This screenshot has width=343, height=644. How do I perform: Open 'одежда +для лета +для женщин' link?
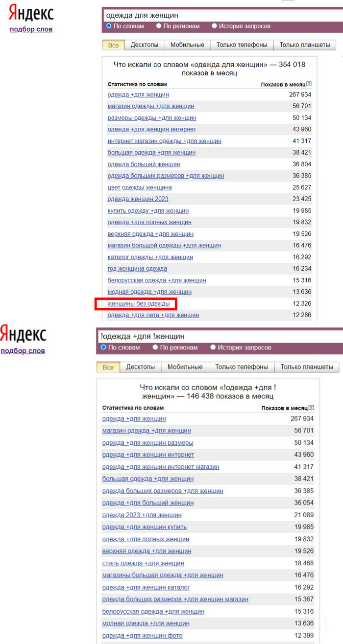153,315
